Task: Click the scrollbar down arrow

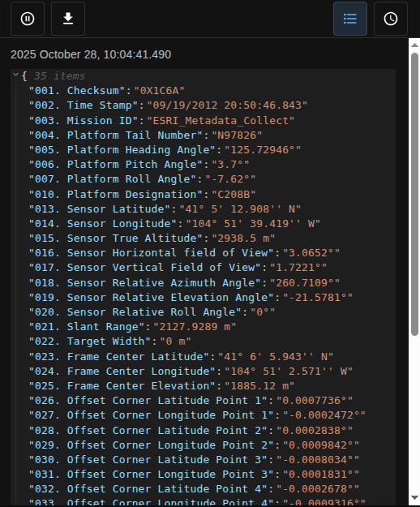Action: click(x=414, y=497)
